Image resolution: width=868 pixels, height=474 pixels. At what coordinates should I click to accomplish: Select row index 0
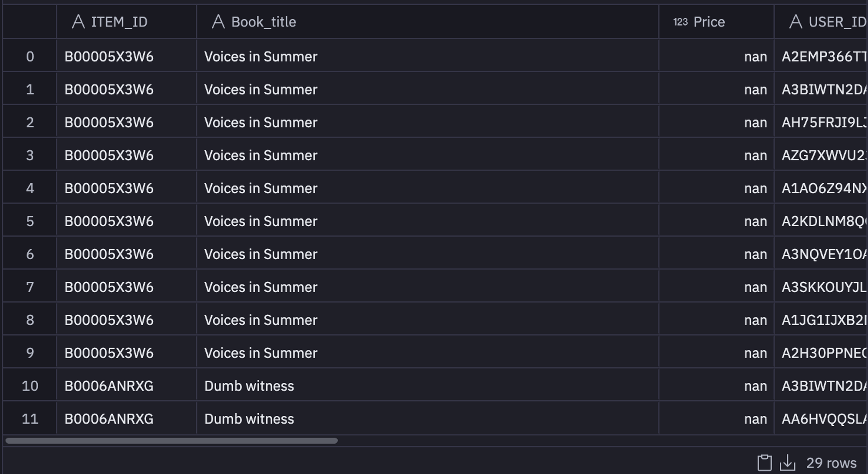click(30, 56)
